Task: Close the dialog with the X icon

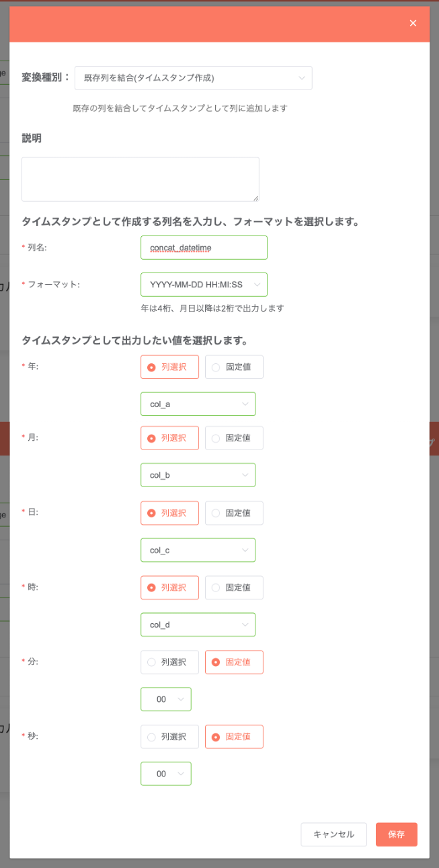Action: pyautogui.click(x=413, y=23)
